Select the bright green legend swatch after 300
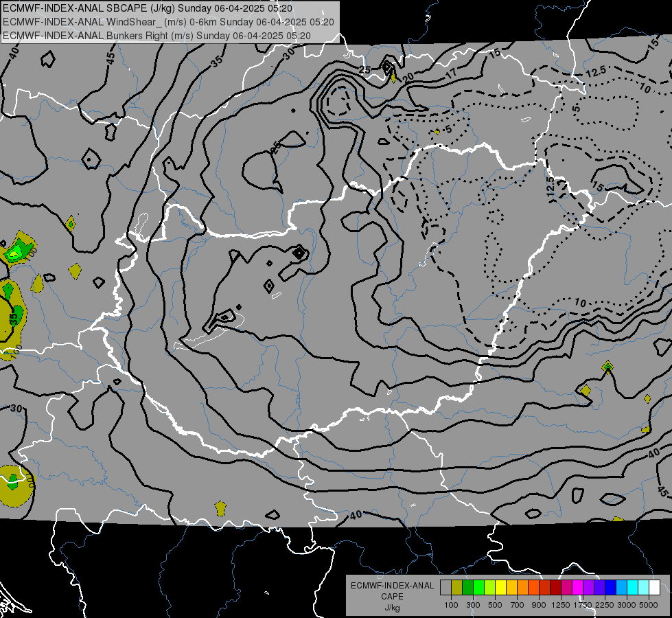The width and height of the screenshot is (672, 618). [x=478, y=588]
